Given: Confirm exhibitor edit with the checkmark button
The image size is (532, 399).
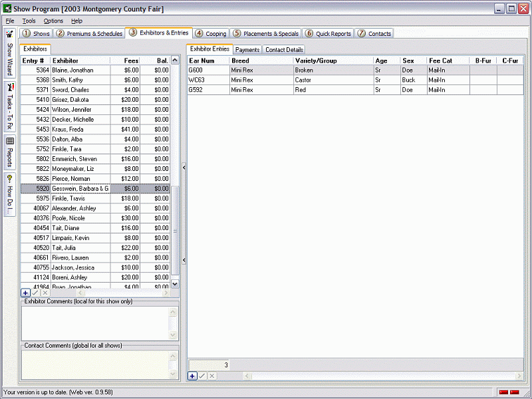Looking at the screenshot, I should pos(35,293).
